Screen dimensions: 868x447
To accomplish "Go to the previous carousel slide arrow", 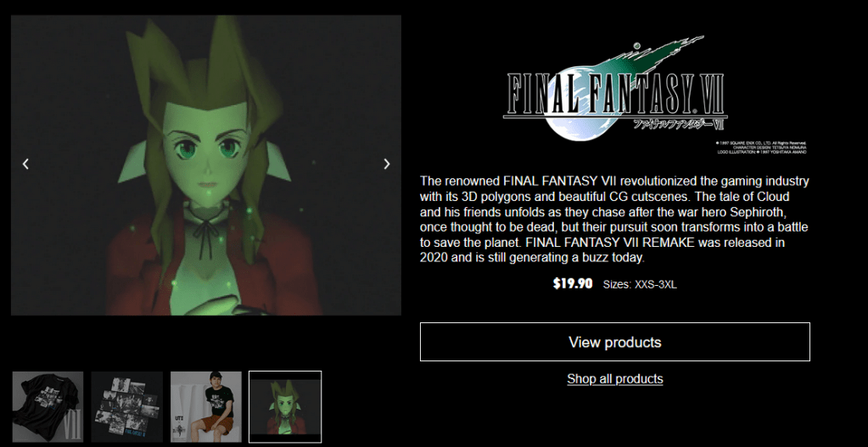I will (x=25, y=164).
